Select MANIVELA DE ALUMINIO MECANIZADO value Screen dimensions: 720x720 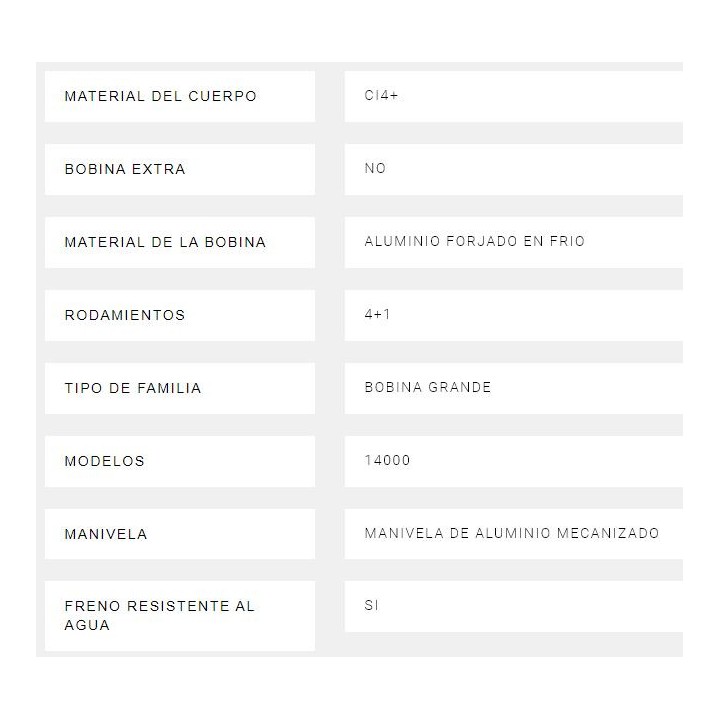(512, 533)
